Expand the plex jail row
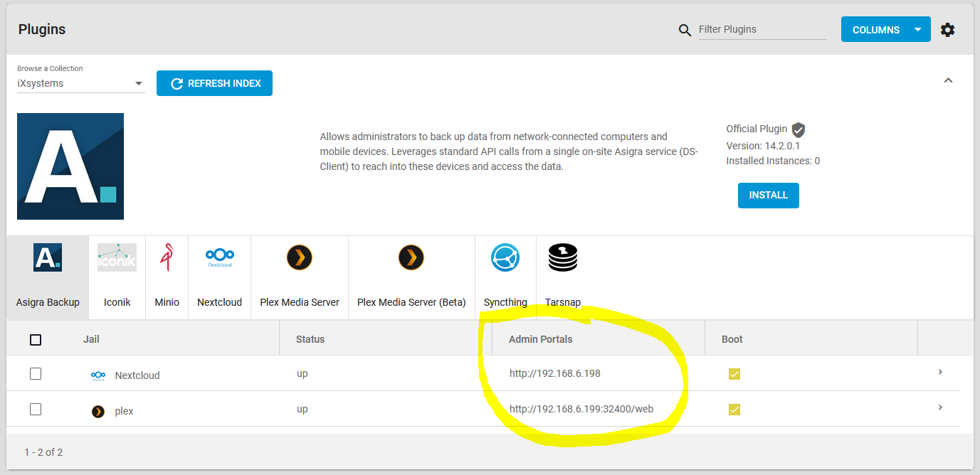This screenshot has height=475, width=980. pyautogui.click(x=940, y=407)
